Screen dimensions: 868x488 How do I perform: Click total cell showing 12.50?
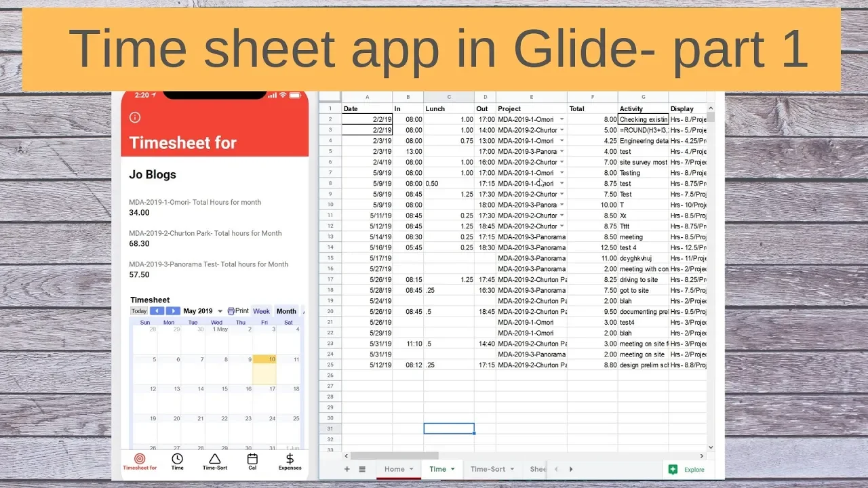click(593, 247)
